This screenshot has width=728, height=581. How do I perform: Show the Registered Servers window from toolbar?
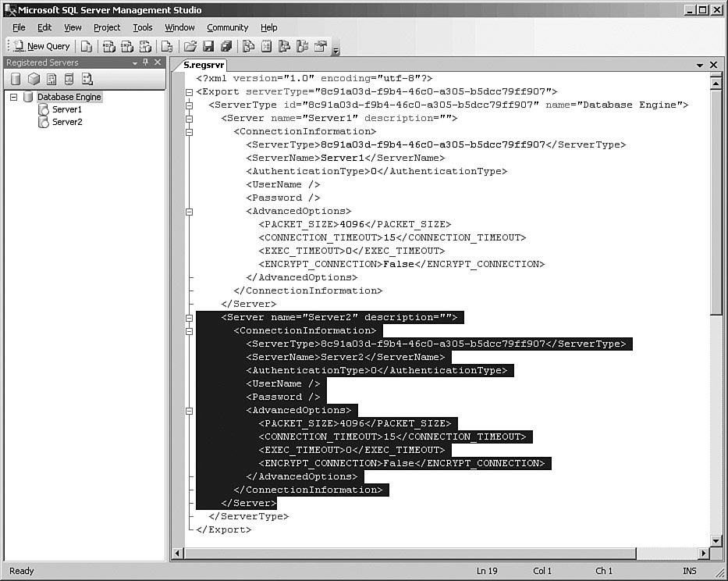(x=248, y=46)
